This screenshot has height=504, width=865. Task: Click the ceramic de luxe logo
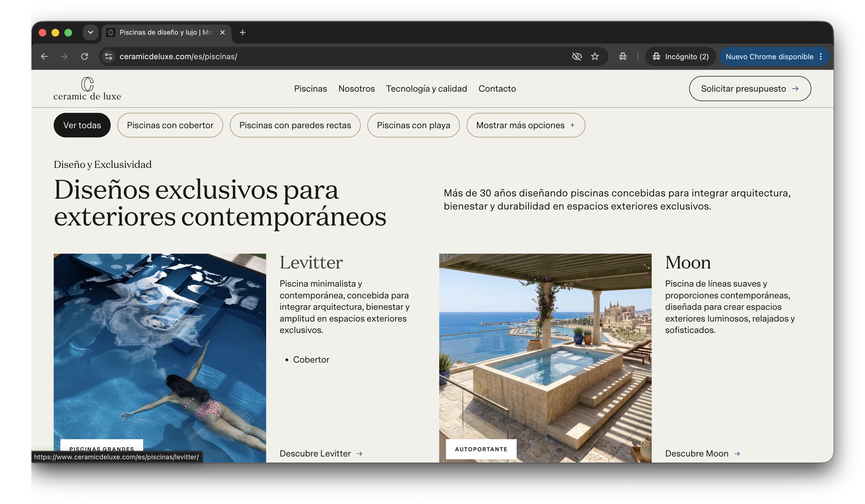[x=87, y=89]
